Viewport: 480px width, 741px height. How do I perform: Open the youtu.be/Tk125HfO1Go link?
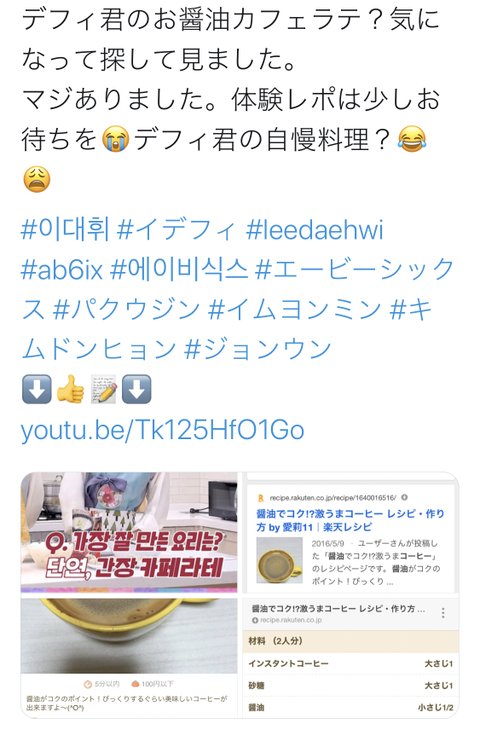pos(163,430)
